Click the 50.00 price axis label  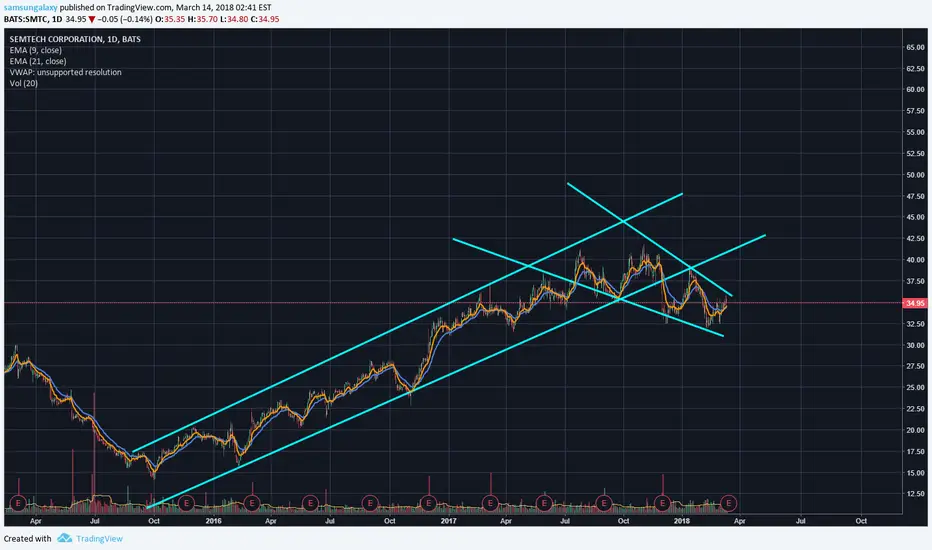pyautogui.click(x=915, y=175)
